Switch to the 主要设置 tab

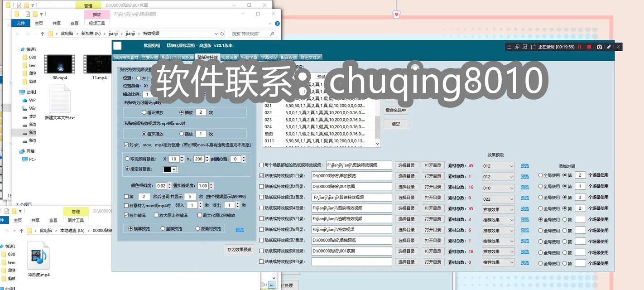point(150,58)
